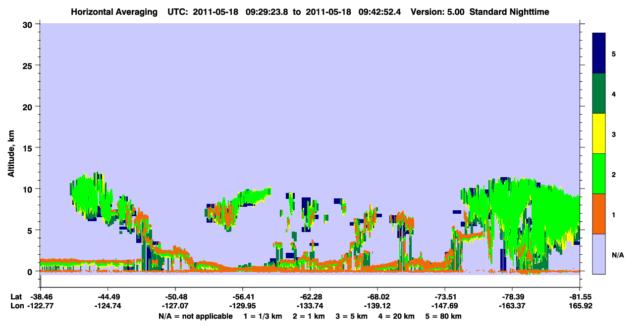This screenshot has height=330, width=644.
Task: Click the 'Version: 5.00' text
Action: click(436, 12)
